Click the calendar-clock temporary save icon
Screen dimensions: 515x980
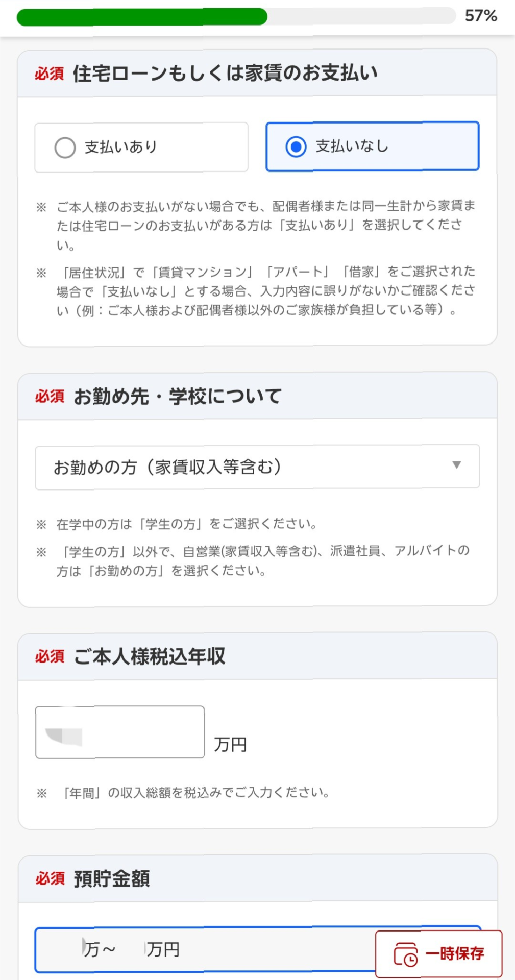[x=406, y=954]
